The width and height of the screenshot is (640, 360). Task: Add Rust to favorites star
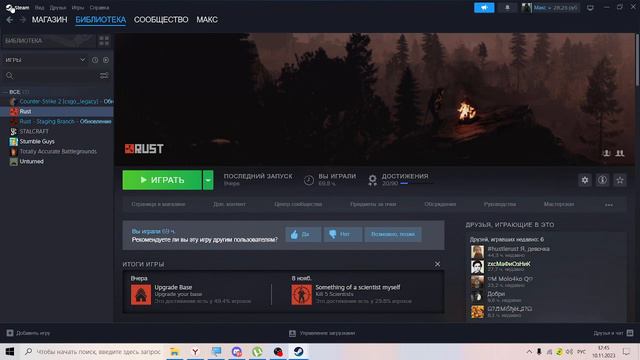click(620, 180)
